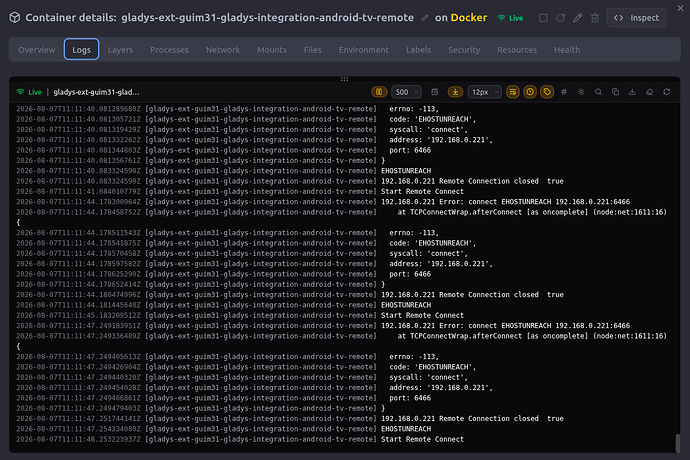The width and height of the screenshot is (690, 460).
Task: Click 'syscall: connect' line at 11:11:44.178570458Z
Action: [242, 254]
